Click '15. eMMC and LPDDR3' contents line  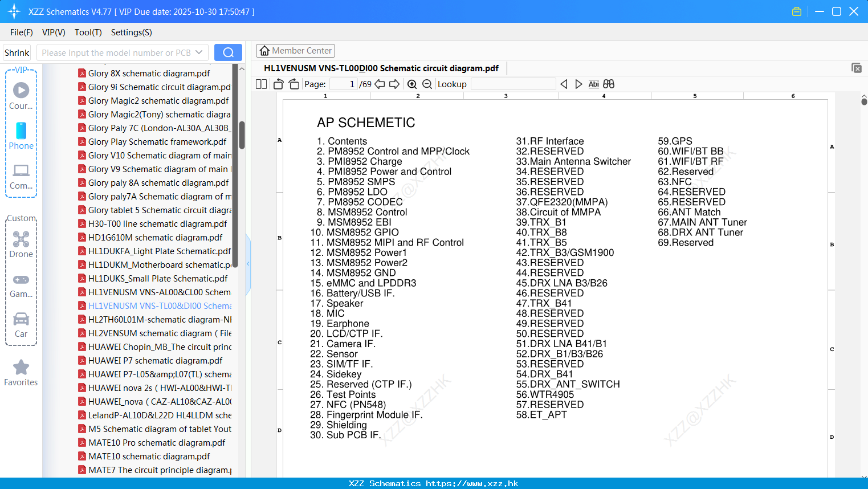pos(363,283)
